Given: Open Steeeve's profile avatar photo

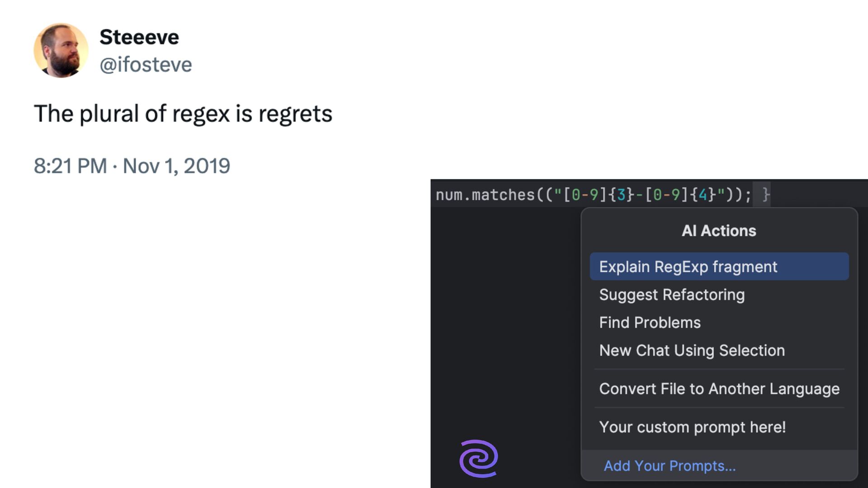Looking at the screenshot, I should coord(61,51).
